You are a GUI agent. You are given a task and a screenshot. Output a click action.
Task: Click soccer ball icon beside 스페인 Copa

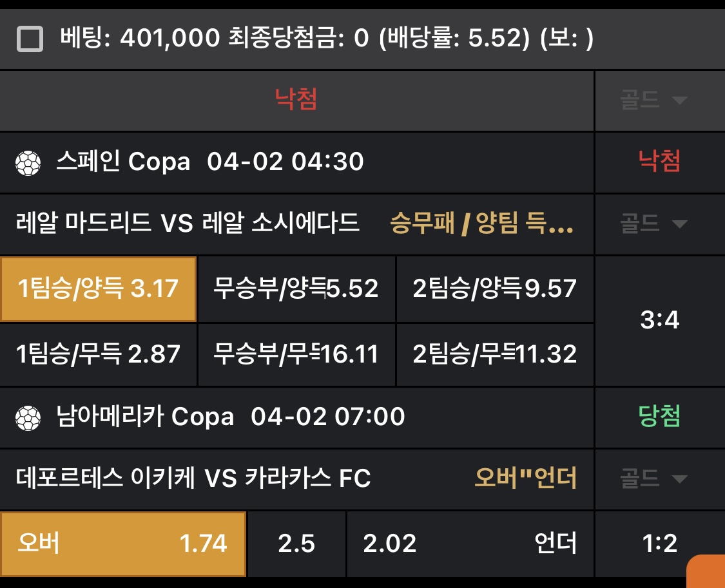(28, 163)
